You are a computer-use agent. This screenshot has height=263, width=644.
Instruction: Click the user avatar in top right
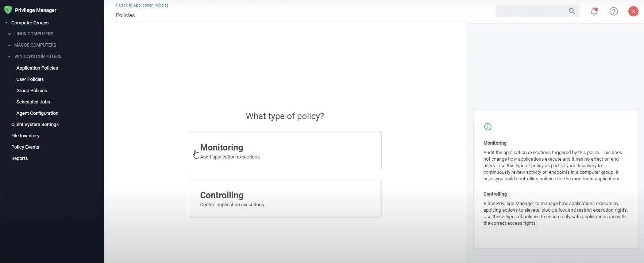(x=633, y=11)
